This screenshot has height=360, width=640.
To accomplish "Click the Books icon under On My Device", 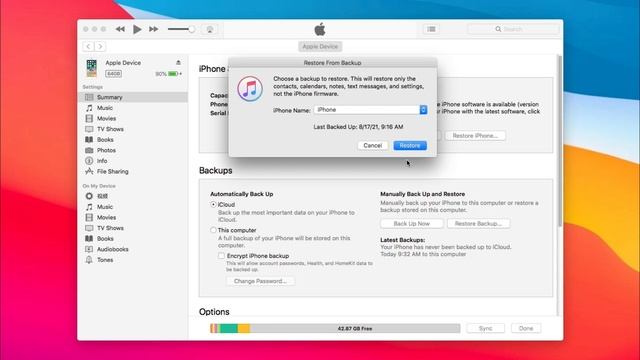I will (89, 239).
